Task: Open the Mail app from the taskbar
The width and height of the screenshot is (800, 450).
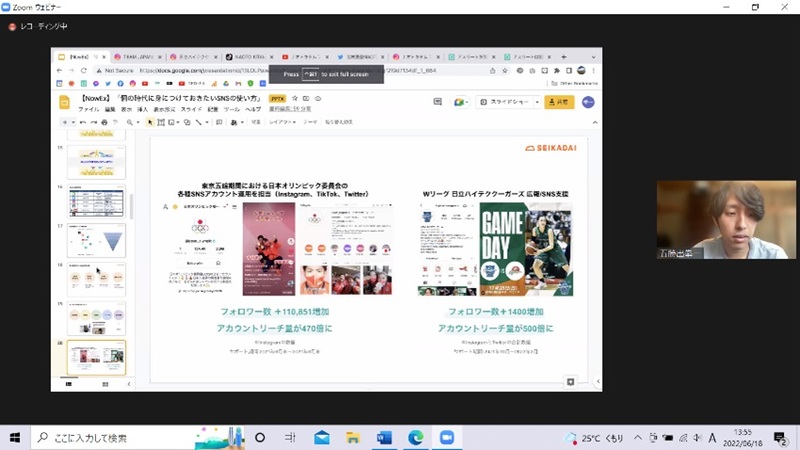Action: 322,438
